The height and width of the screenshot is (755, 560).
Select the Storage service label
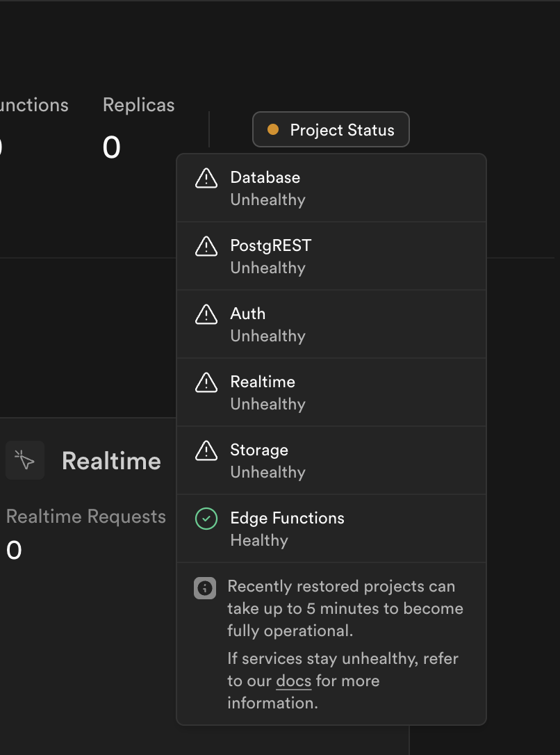(259, 450)
